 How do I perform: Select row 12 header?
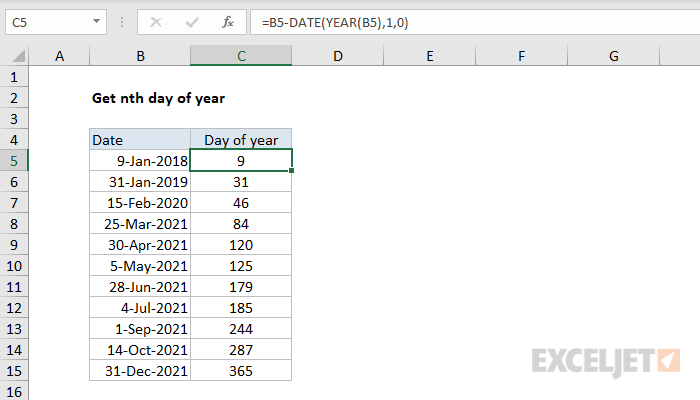(x=14, y=308)
